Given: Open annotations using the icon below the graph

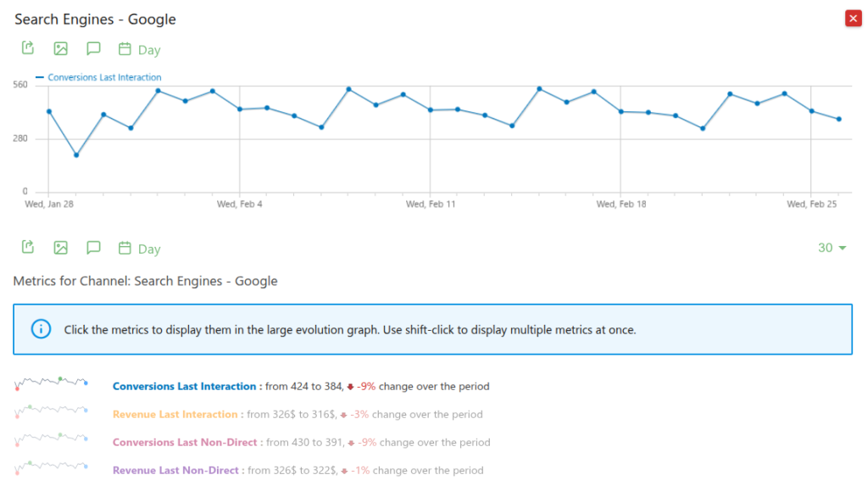Looking at the screenshot, I should (93, 247).
